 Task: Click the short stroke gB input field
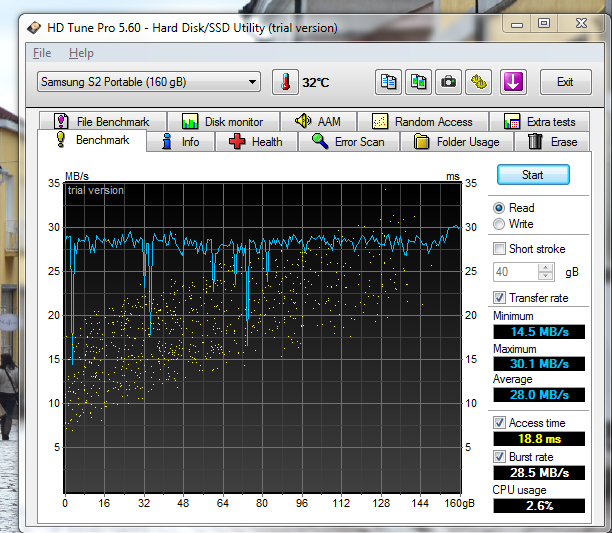point(515,272)
